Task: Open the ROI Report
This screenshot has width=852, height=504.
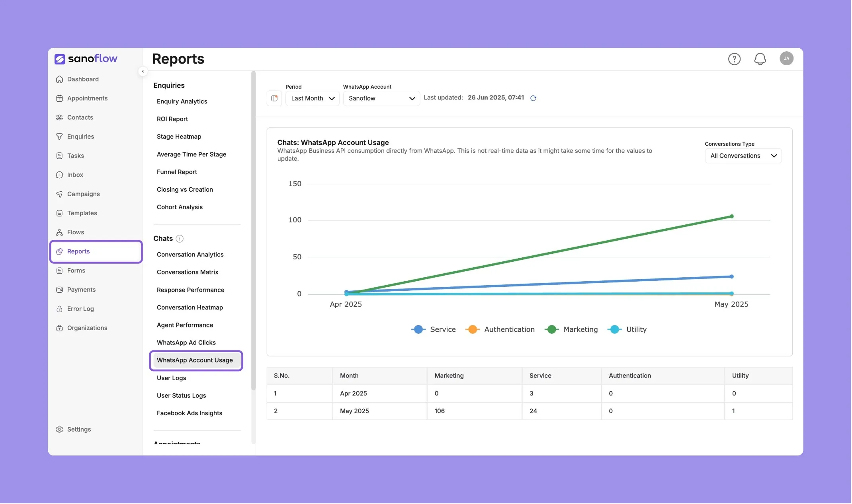Action: coord(172,119)
